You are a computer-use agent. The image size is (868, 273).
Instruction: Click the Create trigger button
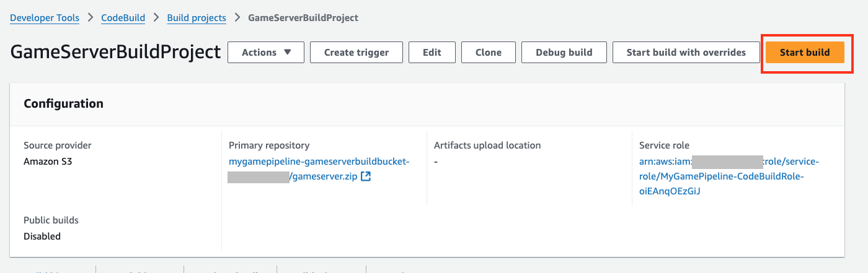356,53
